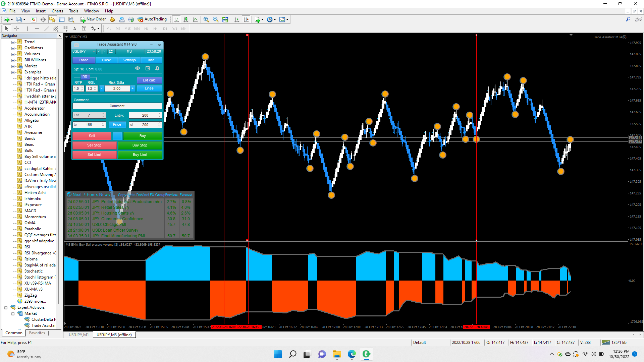
Task: Click the Comment input field
Action: pos(117,106)
